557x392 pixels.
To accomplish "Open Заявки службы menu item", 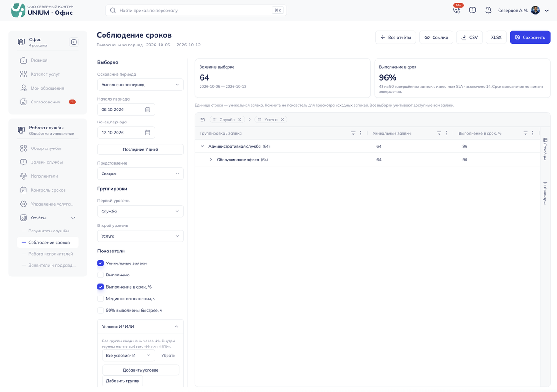I will [48, 162].
